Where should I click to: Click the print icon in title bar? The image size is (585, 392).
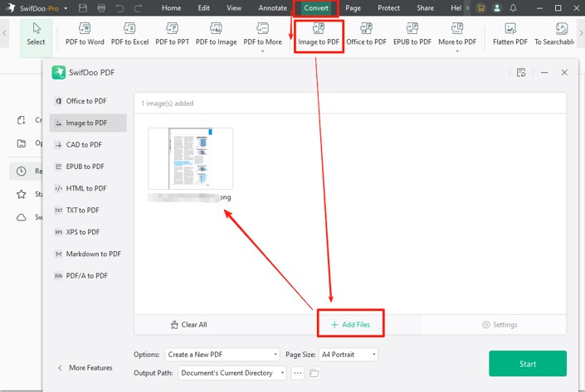[101, 8]
